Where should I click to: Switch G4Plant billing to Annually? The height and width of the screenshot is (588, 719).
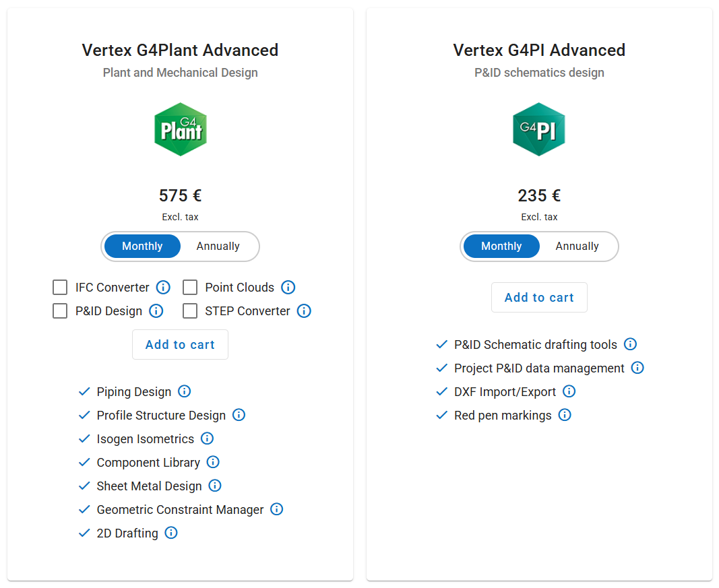pyautogui.click(x=218, y=247)
